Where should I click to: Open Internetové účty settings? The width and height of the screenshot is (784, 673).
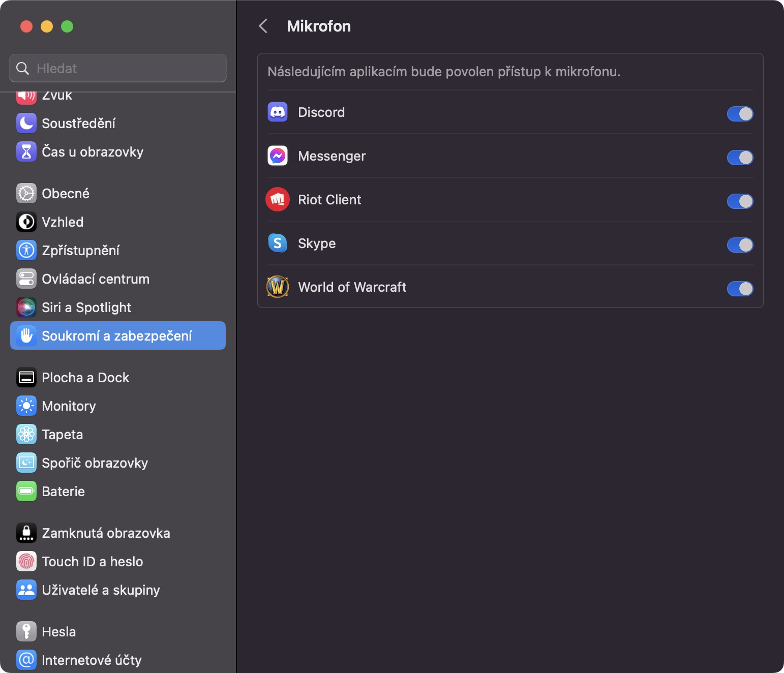[x=92, y=660]
